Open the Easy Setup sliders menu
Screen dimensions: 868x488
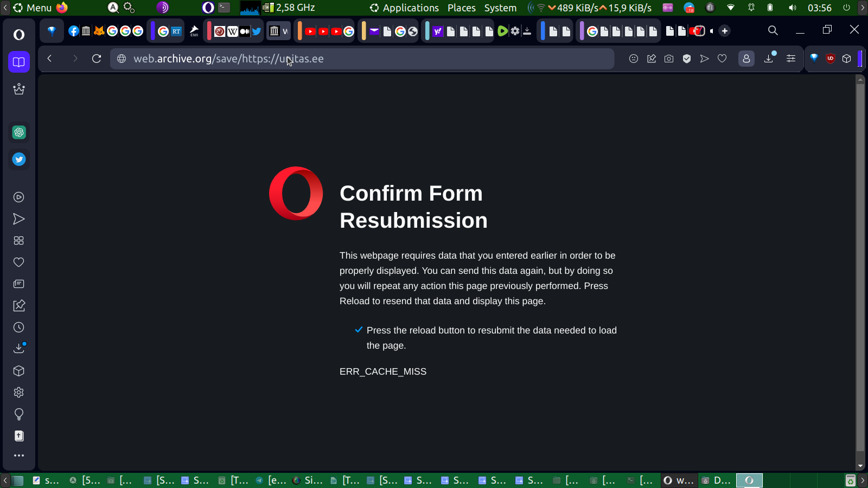(791, 59)
